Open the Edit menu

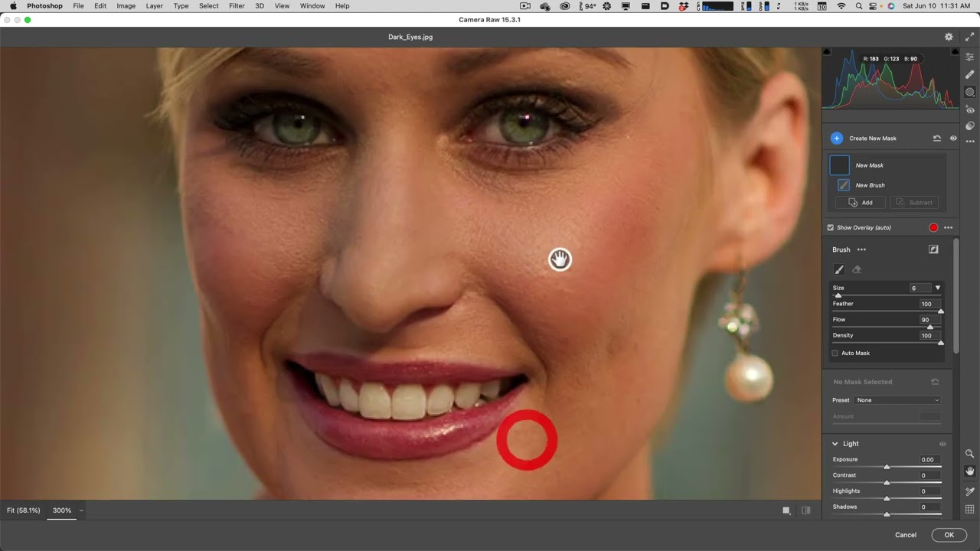coord(100,6)
